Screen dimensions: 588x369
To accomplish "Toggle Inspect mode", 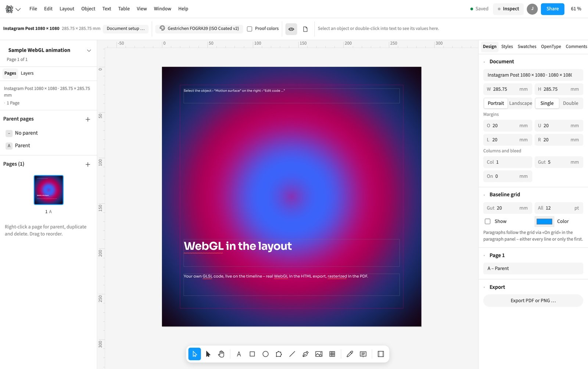I will [x=508, y=9].
